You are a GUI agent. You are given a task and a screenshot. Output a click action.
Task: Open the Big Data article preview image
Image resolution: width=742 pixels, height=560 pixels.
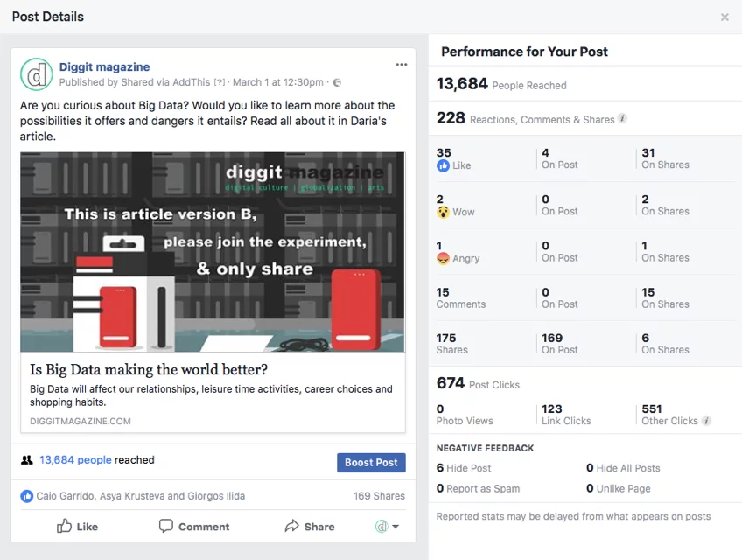(x=213, y=251)
